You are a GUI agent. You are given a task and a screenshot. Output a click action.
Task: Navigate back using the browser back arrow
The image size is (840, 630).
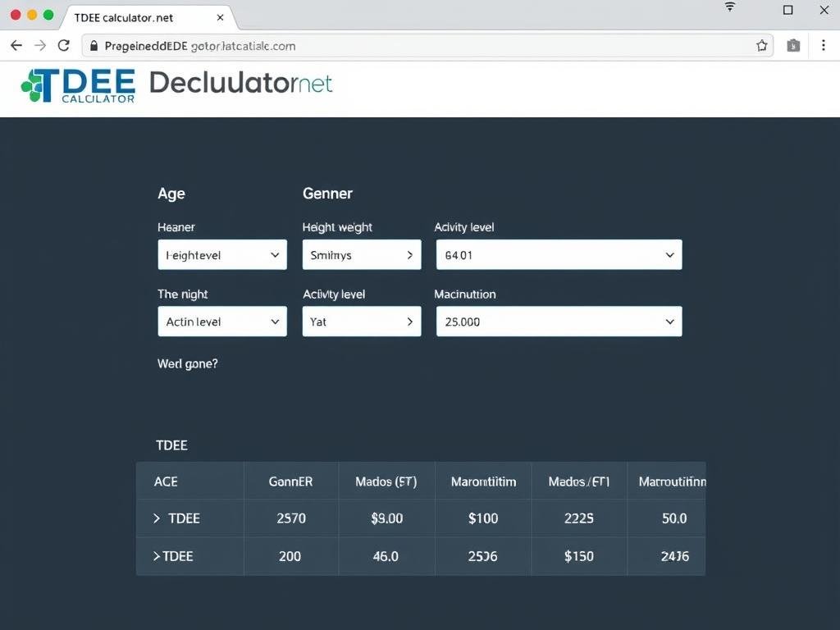pos(16,45)
